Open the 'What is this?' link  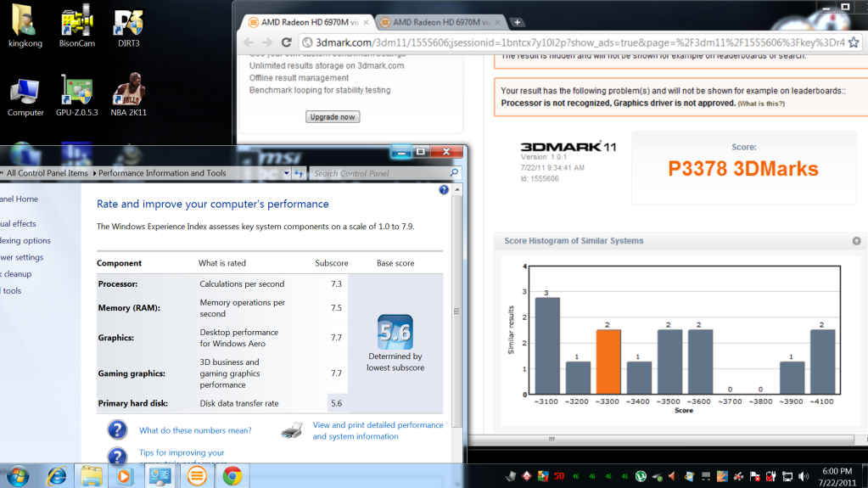pos(761,104)
